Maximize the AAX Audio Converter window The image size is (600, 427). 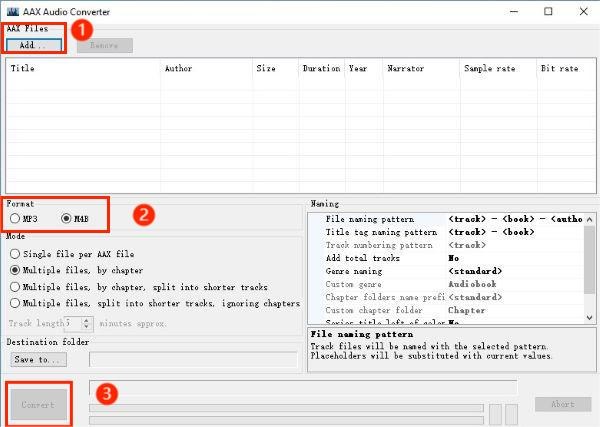548,11
